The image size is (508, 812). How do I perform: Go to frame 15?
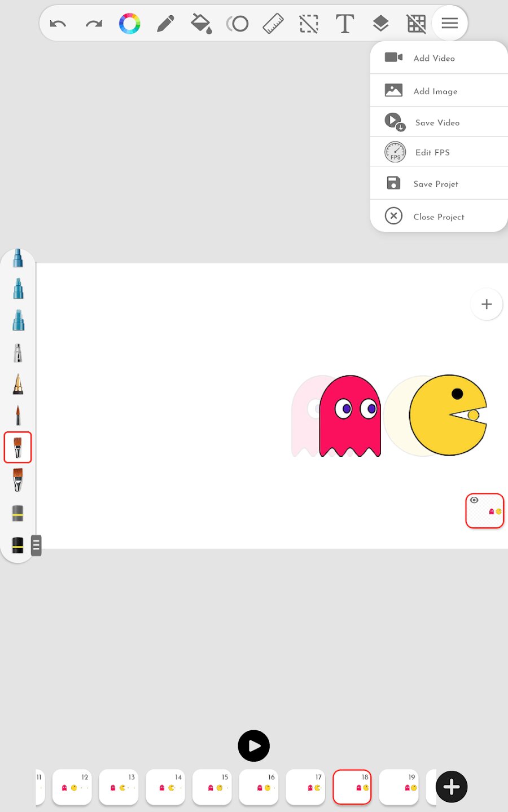coord(212,787)
